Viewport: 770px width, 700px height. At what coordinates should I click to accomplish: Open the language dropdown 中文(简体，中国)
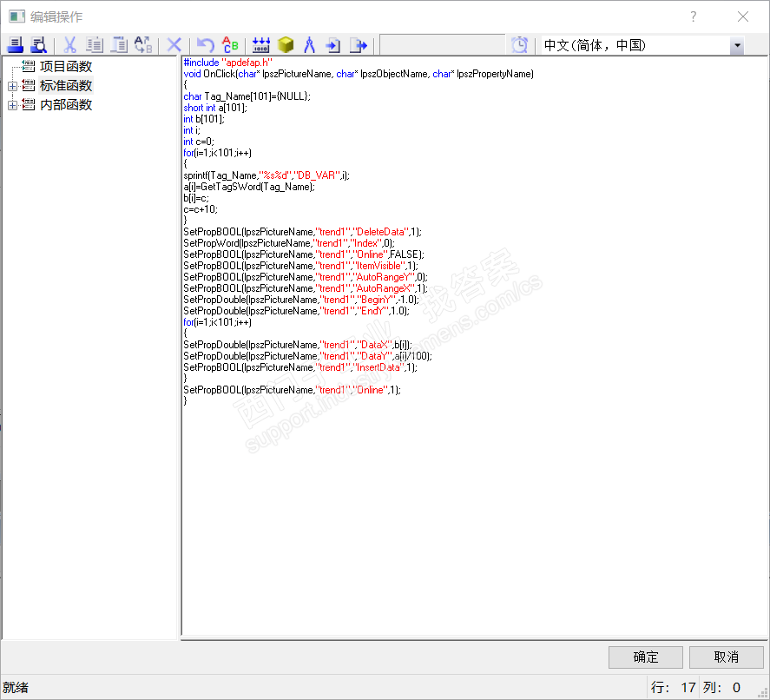(x=737, y=46)
